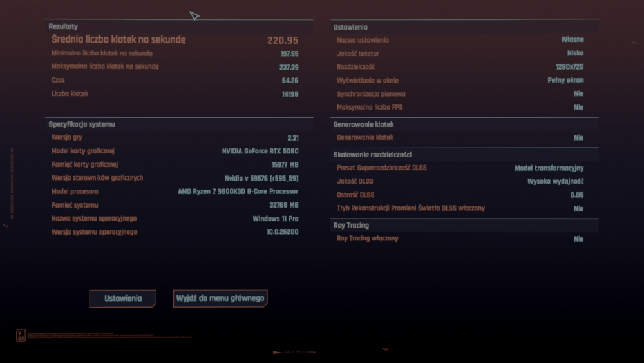Click the Ustawienia section header on right
Screen dimensions: 644x363
click(350, 27)
